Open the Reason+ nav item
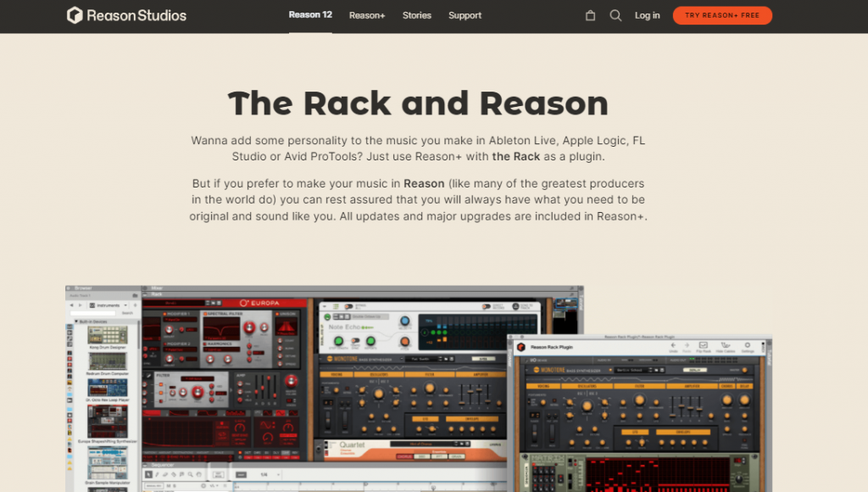The width and height of the screenshot is (868, 492). click(x=367, y=15)
